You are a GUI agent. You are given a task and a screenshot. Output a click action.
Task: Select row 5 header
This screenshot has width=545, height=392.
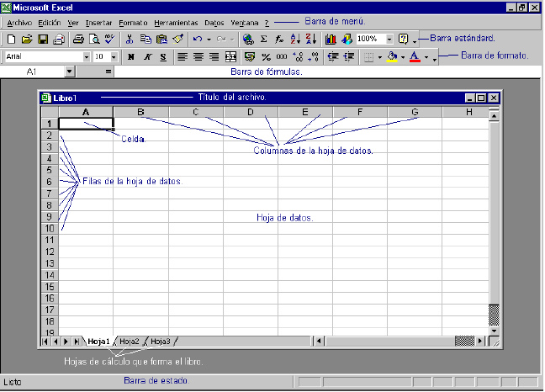pyautogui.click(x=50, y=170)
